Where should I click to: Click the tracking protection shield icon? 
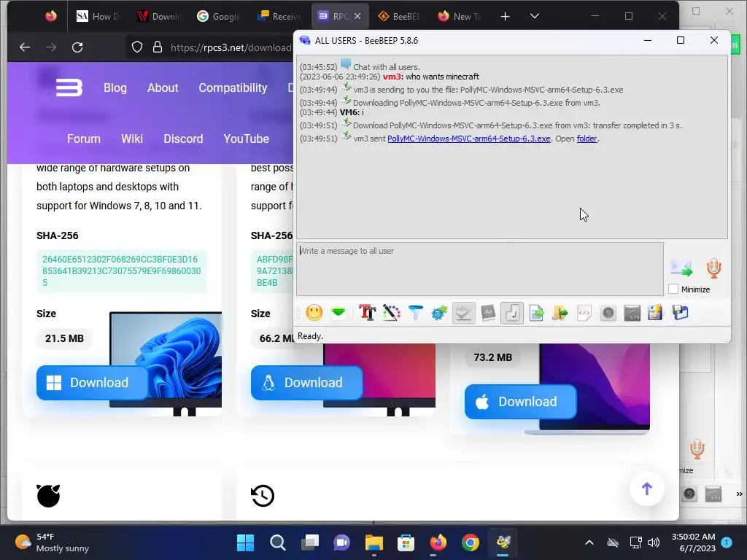[137, 47]
